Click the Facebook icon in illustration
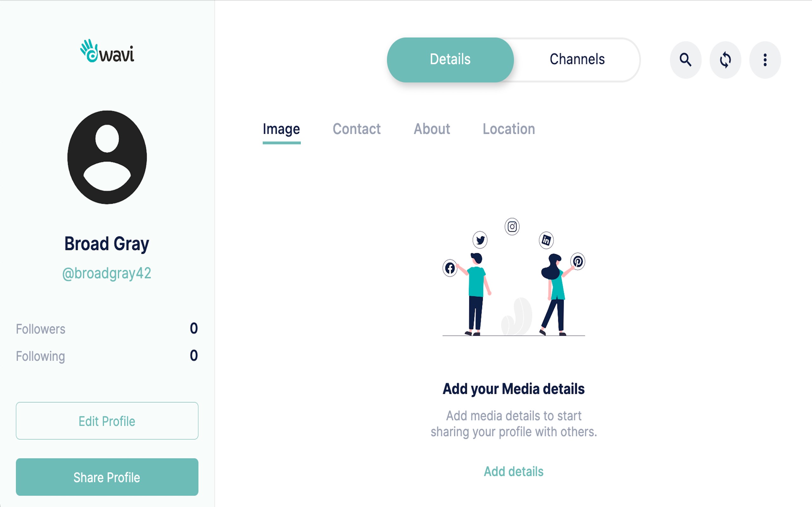 pos(450,268)
